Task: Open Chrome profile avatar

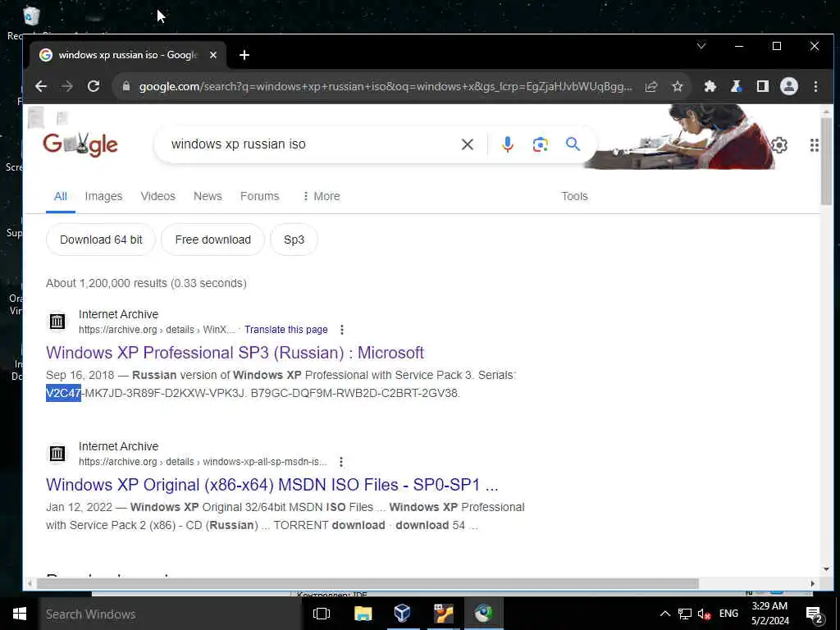Action: coord(788,86)
